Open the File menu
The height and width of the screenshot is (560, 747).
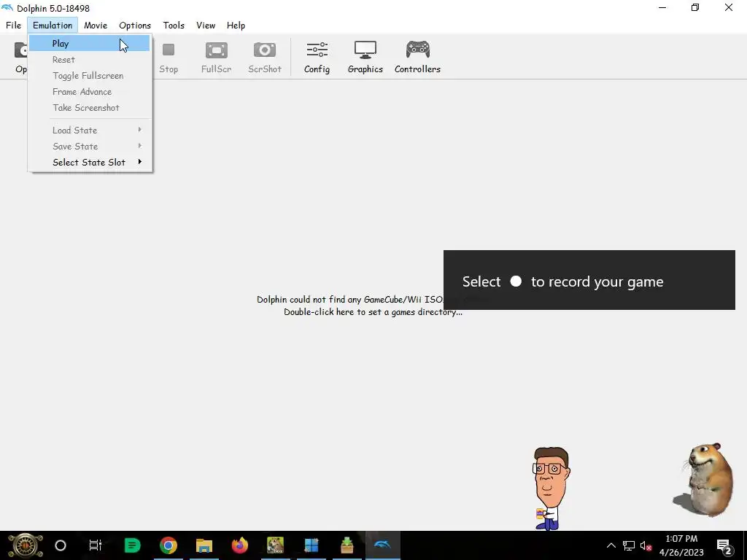[x=13, y=26]
